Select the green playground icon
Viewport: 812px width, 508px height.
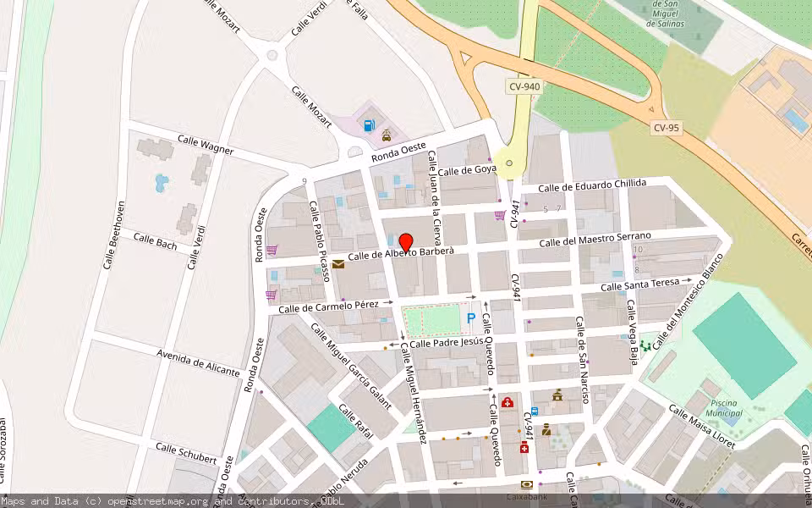pos(645,345)
